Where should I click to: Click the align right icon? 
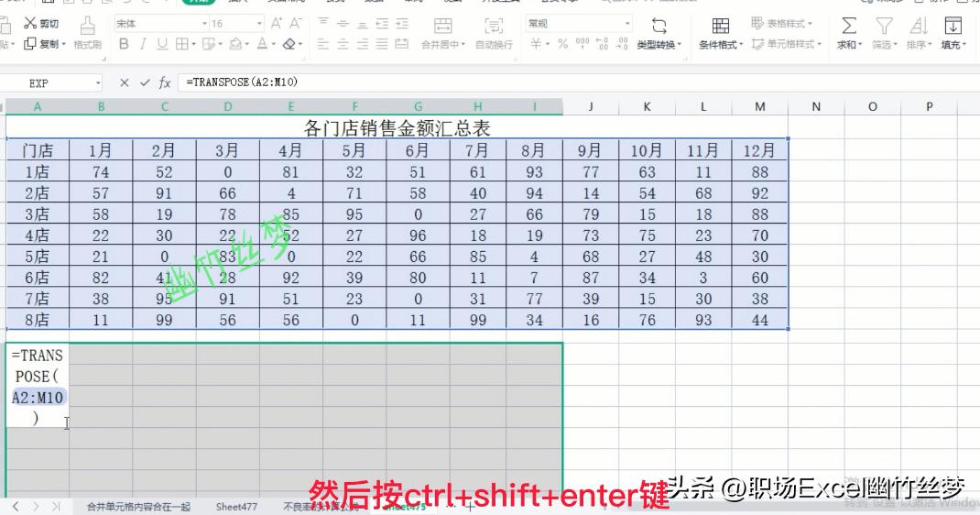[x=363, y=44]
